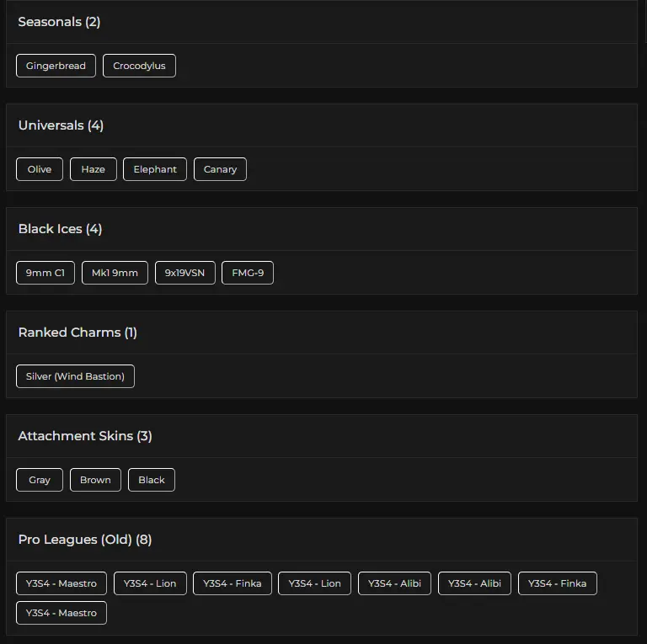This screenshot has width=647, height=644.
Task: Click the FMG-9 Black Ice tag
Action: [x=248, y=273]
